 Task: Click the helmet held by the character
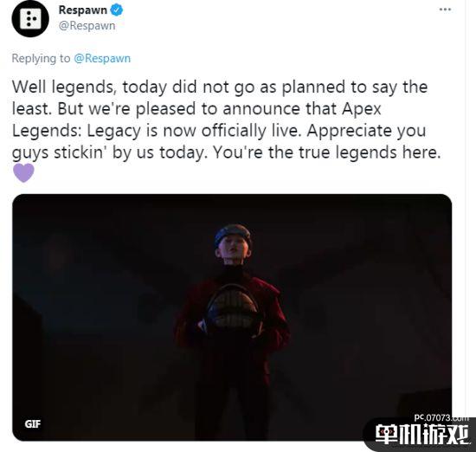pyautogui.click(x=233, y=309)
